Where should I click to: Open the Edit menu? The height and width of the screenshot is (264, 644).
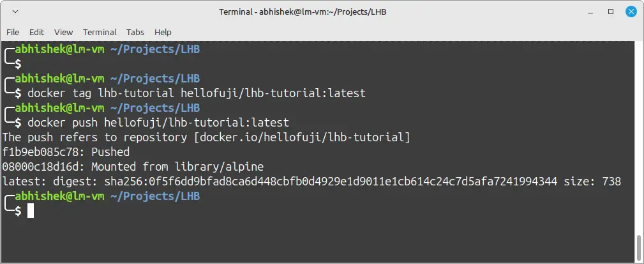click(x=36, y=32)
